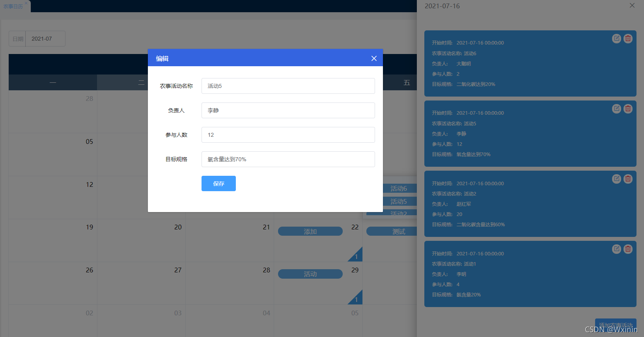
Task: Select the 活动5 event pill in calendar
Action: tap(399, 201)
